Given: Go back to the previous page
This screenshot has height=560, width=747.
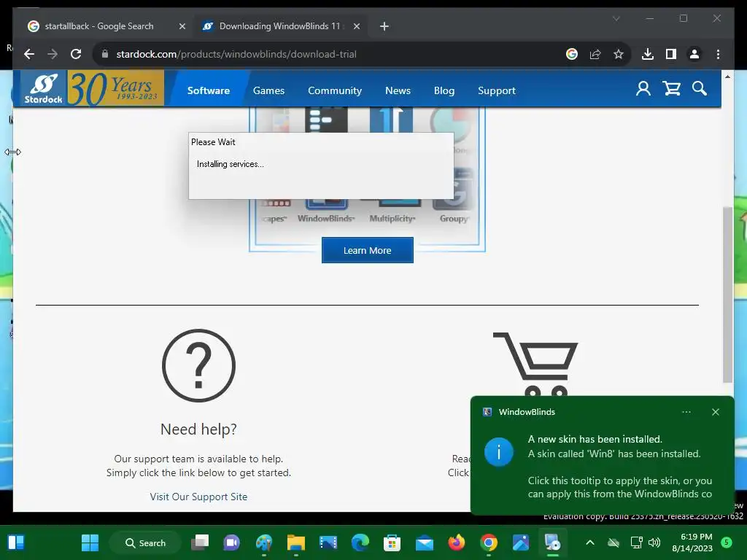Looking at the screenshot, I should point(29,54).
